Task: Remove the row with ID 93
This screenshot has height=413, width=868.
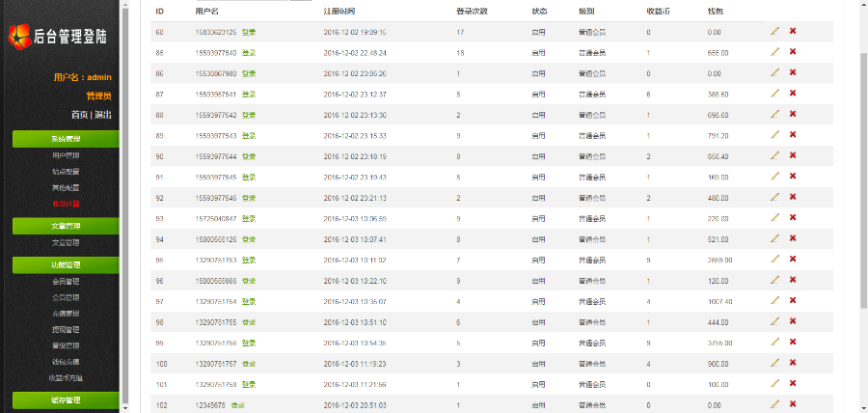Action: coord(793,217)
